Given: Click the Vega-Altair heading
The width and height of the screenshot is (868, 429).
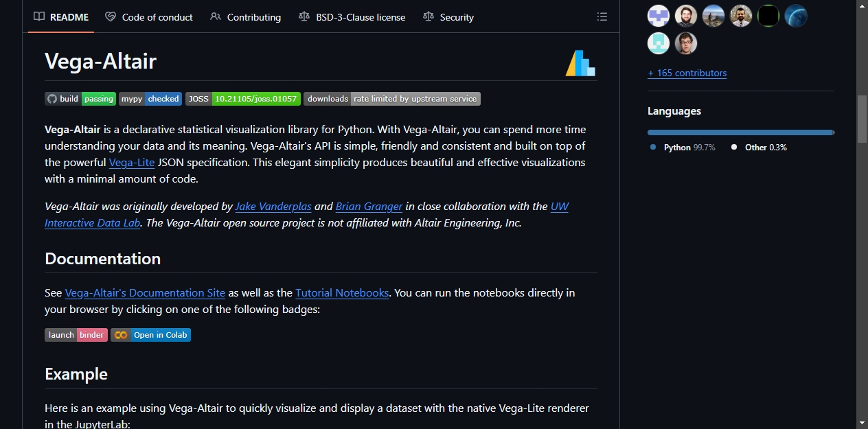Looking at the screenshot, I should pyautogui.click(x=101, y=61).
